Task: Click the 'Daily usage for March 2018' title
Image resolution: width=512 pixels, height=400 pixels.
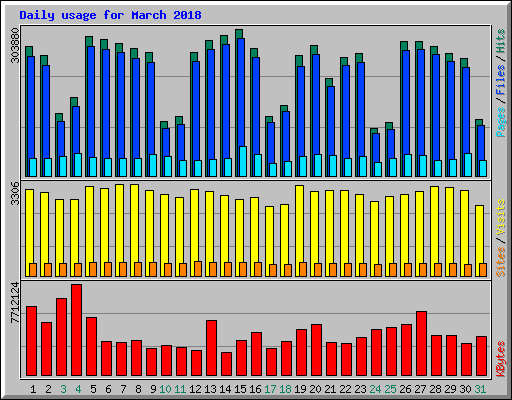Action: 110,15
